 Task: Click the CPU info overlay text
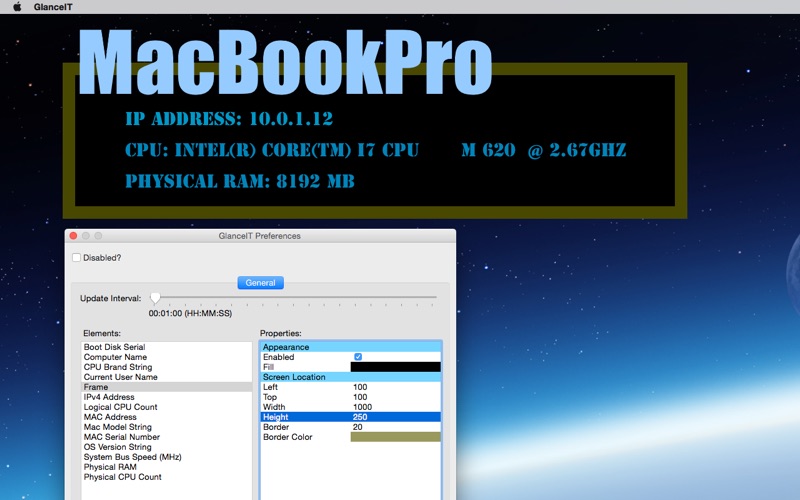[376, 150]
